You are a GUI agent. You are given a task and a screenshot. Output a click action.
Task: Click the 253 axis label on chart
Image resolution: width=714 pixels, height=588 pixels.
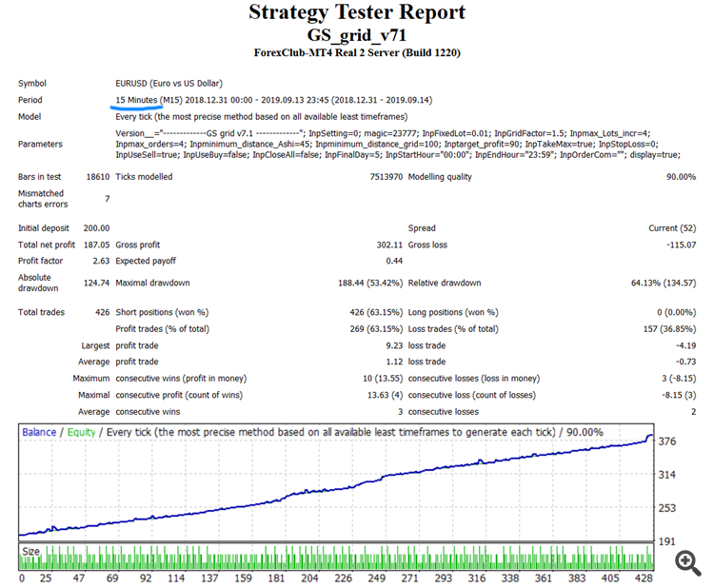[x=667, y=508]
